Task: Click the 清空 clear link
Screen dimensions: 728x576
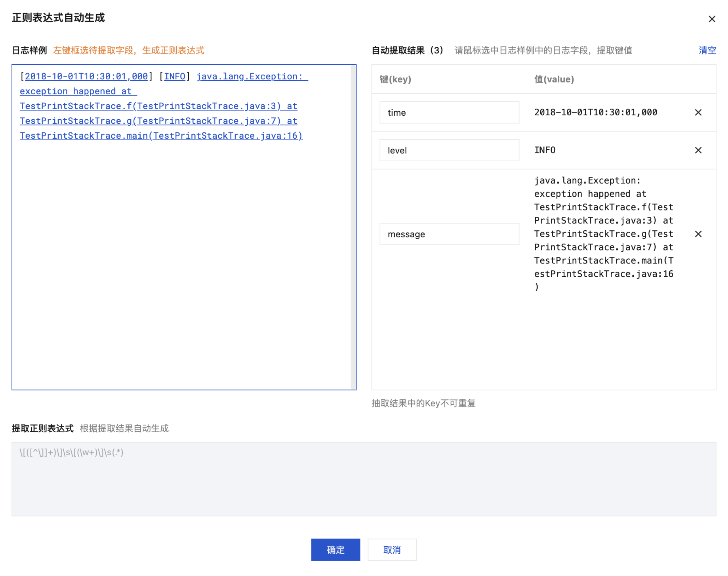Action: pos(707,51)
